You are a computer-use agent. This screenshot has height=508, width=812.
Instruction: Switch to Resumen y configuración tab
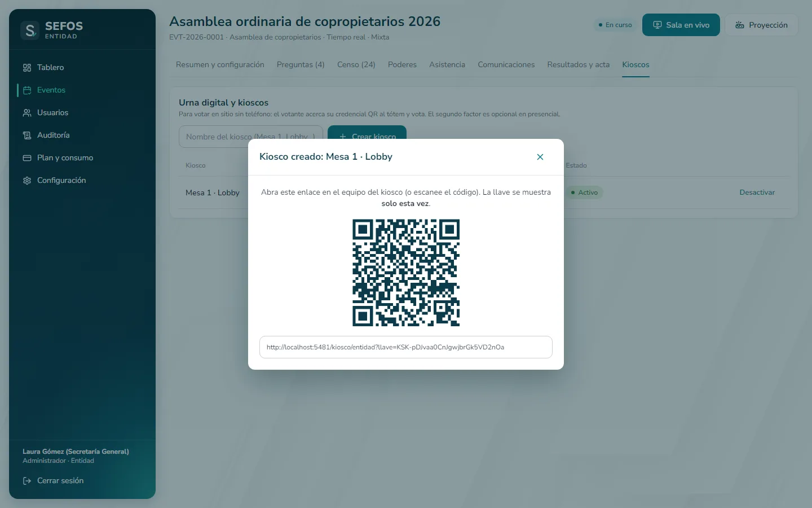click(x=220, y=65)
